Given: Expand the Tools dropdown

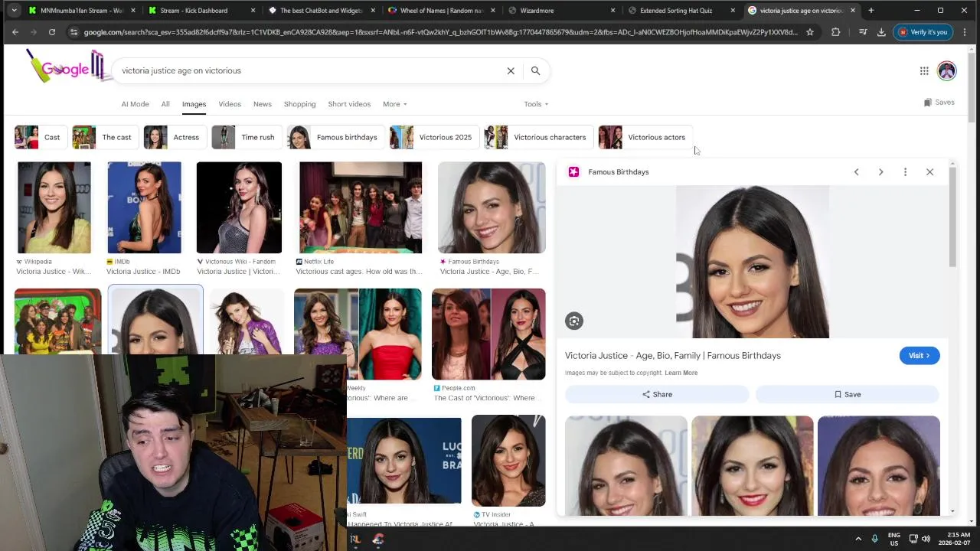Looking at the screenshot, I should pyautogui.click(x=536, y=104).
